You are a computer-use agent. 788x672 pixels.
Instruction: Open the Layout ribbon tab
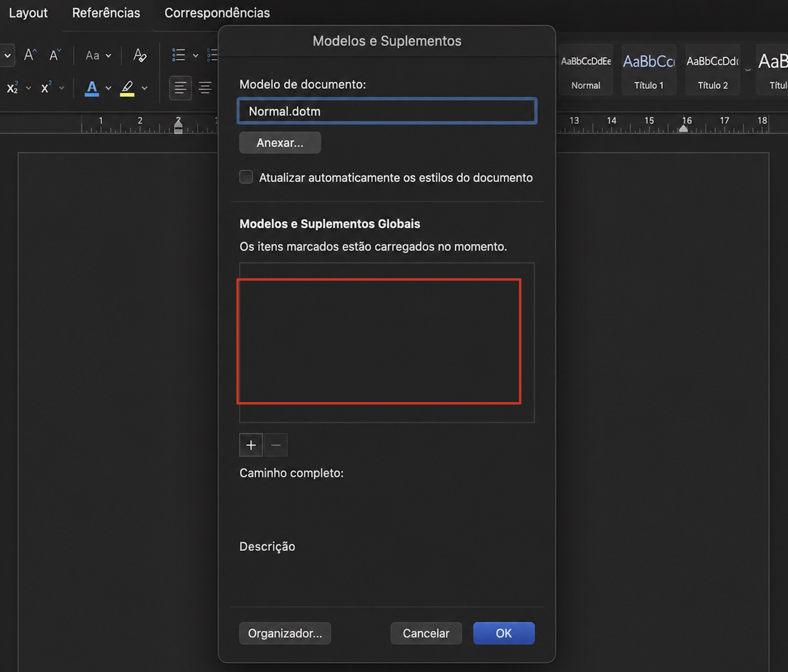[28, 13]
